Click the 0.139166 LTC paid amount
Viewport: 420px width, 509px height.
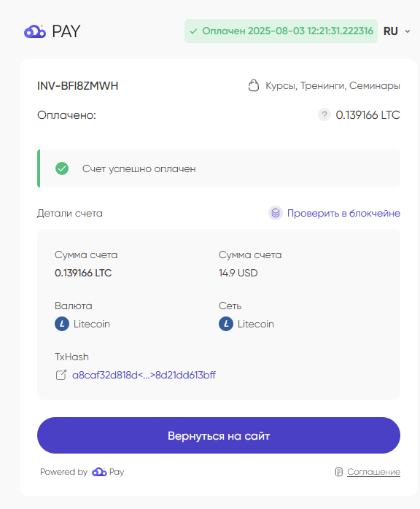click(367, 115)
